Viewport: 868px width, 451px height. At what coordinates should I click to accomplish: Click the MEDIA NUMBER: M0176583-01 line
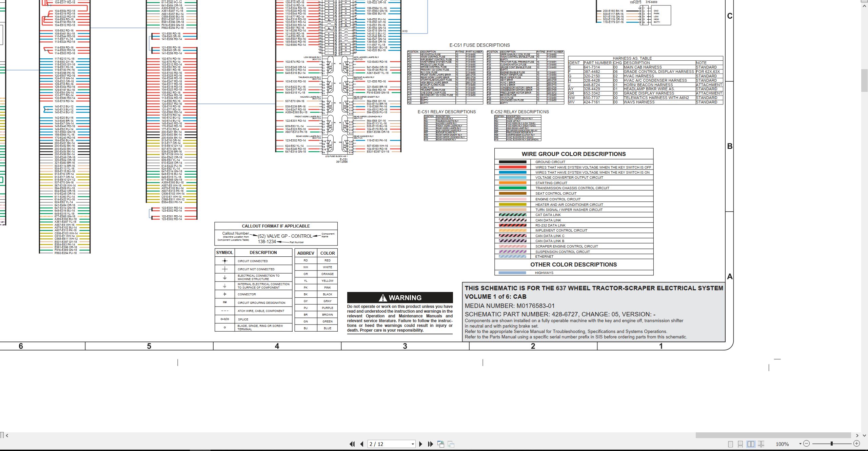click(x=510, y=306)
